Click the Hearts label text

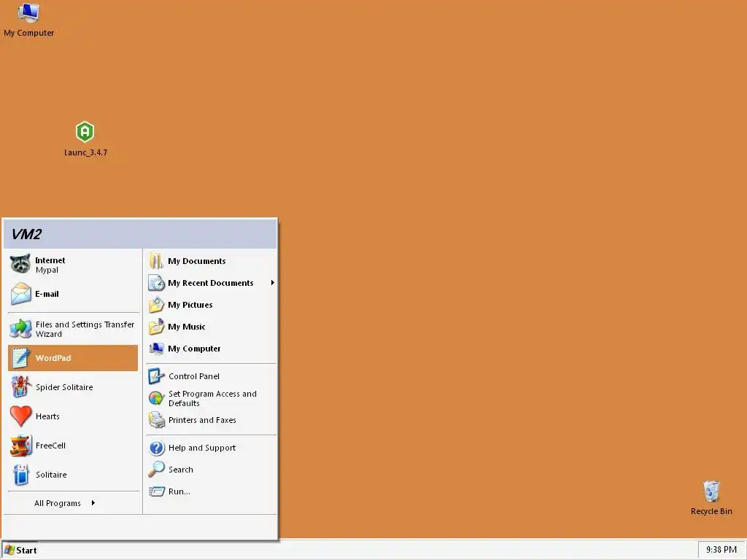point(47,416)
